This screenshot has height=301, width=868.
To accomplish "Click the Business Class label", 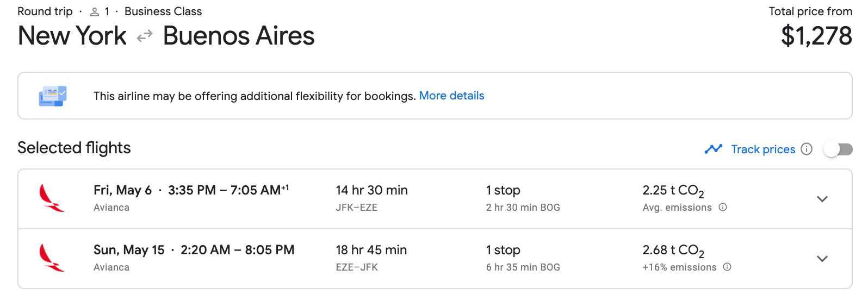I will pos(163,11).
